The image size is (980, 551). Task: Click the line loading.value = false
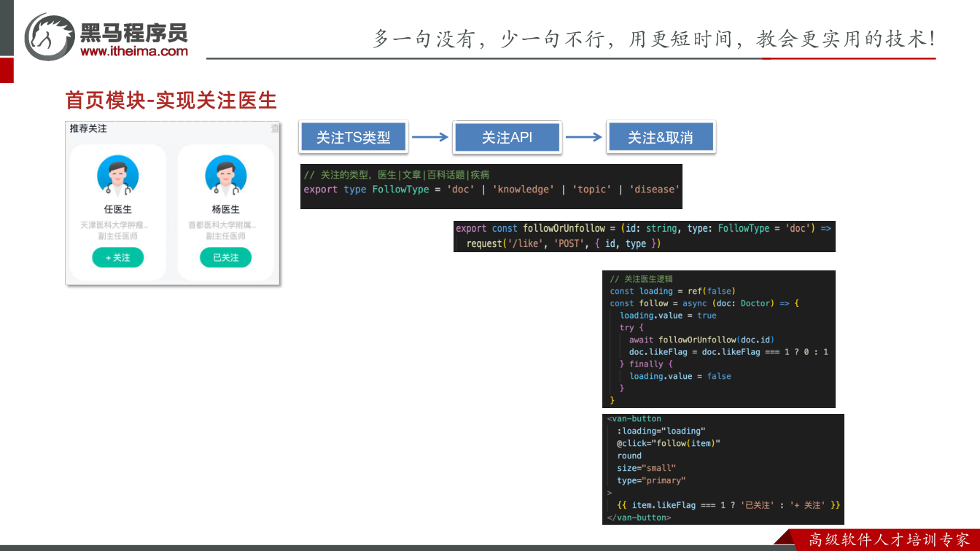(680, 376)
